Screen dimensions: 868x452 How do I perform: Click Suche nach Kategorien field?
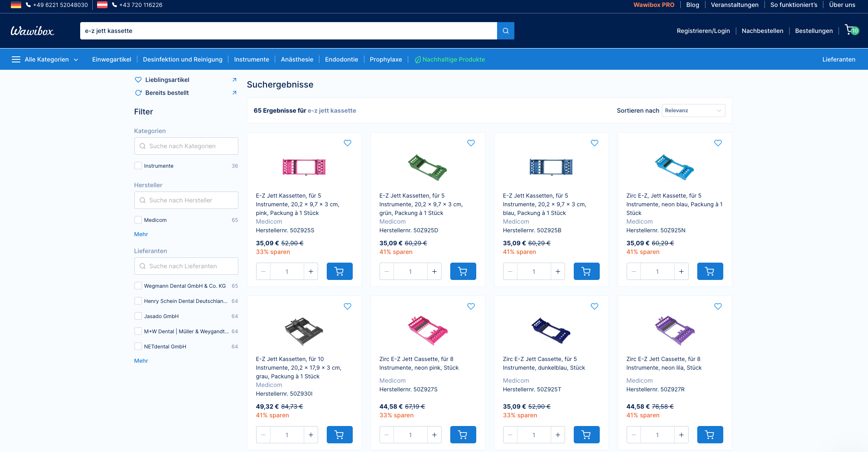click(186, 146)
